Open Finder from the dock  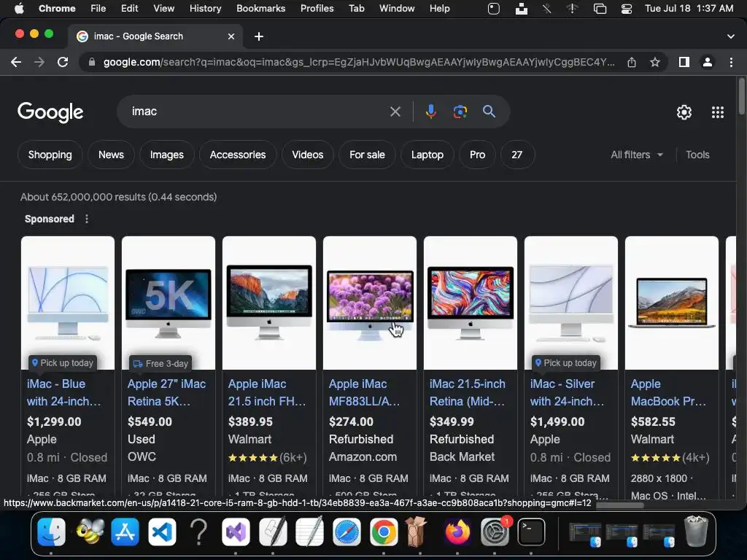[52, 532]
